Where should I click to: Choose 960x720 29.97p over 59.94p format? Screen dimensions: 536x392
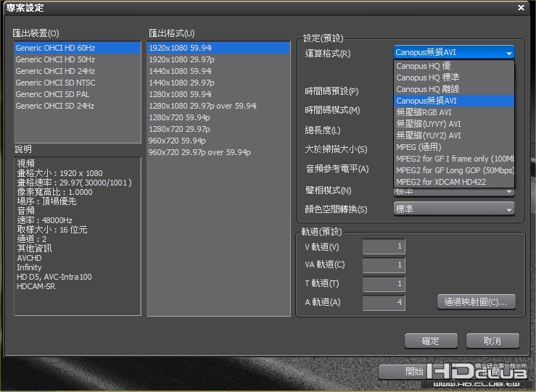point(218,152)
